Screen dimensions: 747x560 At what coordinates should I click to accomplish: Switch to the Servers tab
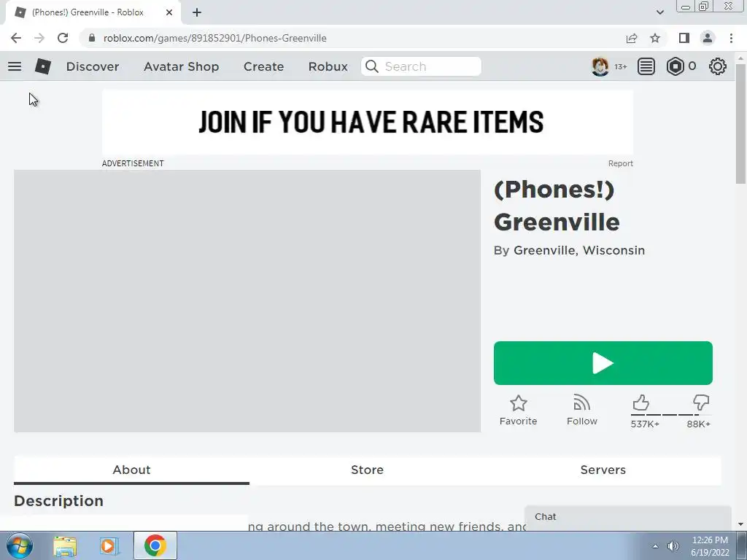point(603,470)
